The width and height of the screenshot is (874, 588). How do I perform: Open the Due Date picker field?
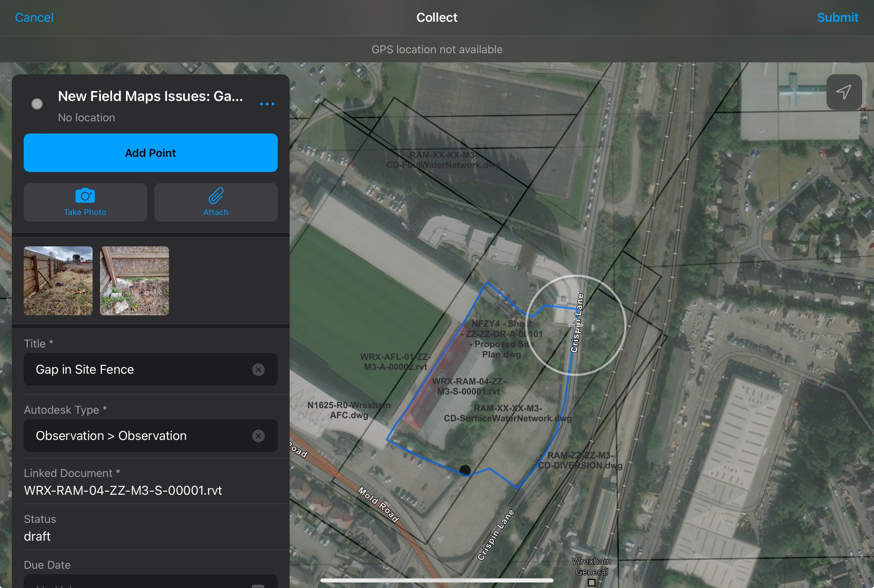tap(150, 582)
